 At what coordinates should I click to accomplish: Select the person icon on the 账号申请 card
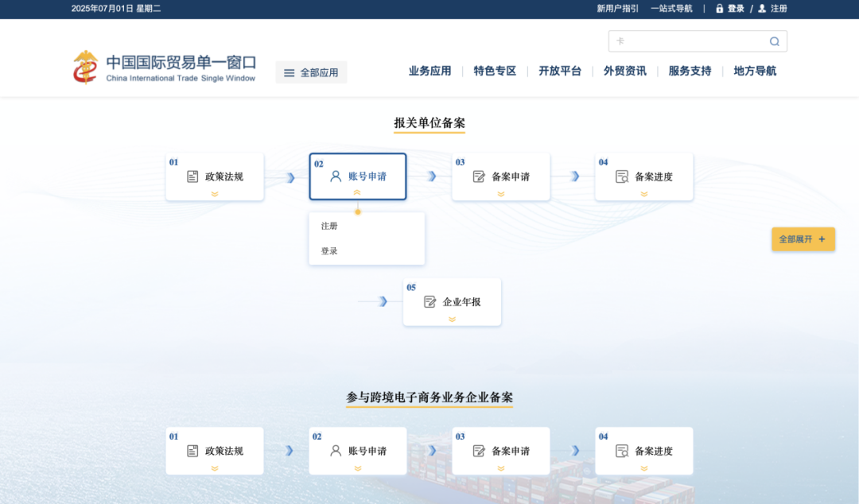coord(335,176)
